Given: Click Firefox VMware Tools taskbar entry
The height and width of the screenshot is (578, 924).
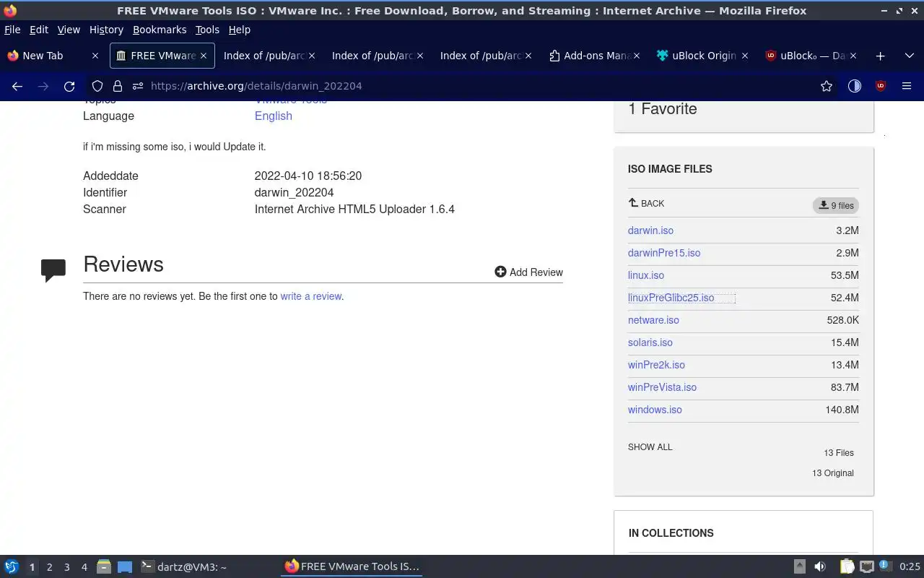Looking at the screenshot, I should [x=352, y=566].
